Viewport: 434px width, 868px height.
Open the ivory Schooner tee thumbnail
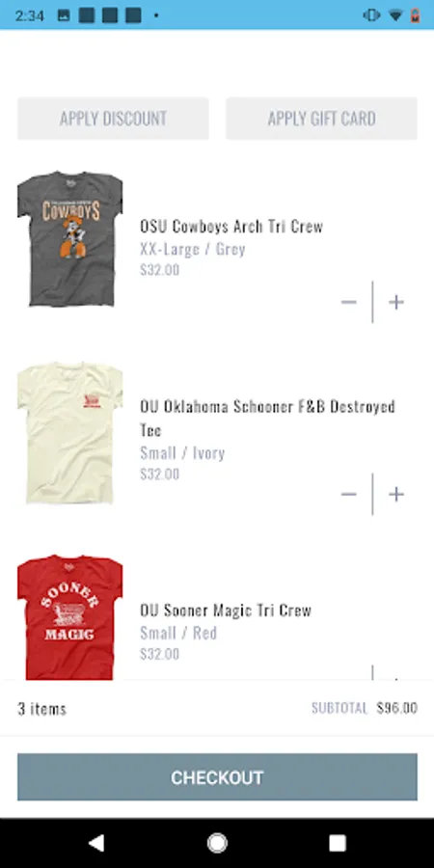70,433
